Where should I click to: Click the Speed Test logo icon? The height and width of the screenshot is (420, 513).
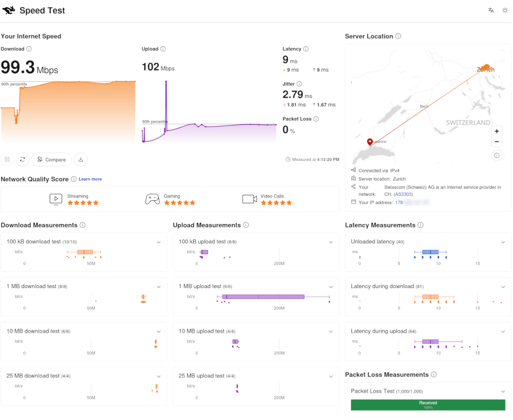9,10
